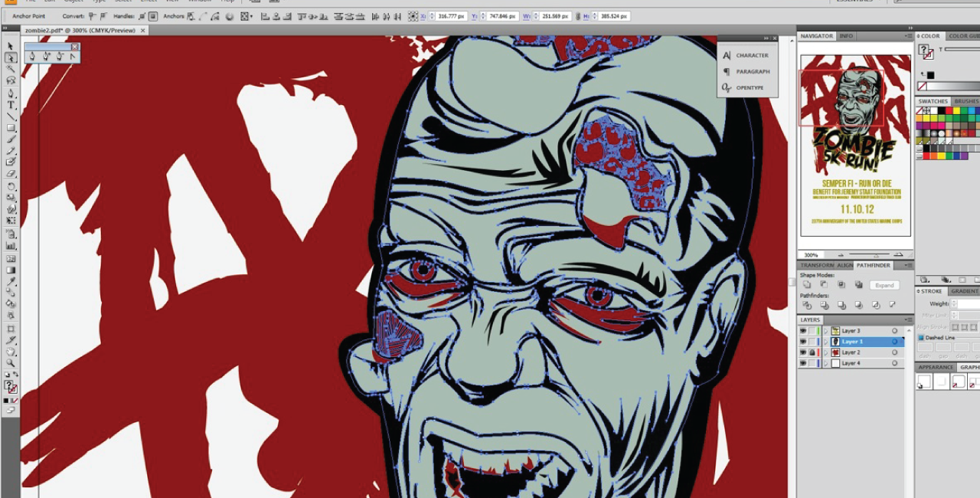Activate the Type tool
This screenshot has height=498, width=980.
tap(11, 104)
